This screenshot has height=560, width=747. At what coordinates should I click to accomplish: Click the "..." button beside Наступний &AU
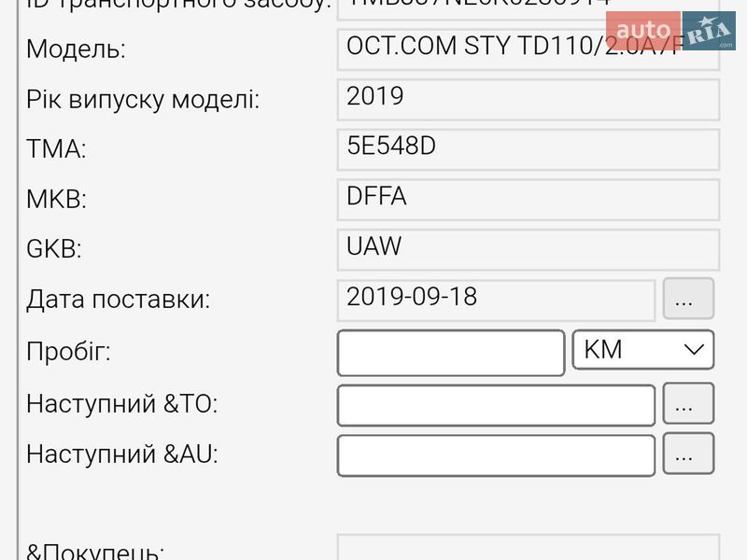688,455
